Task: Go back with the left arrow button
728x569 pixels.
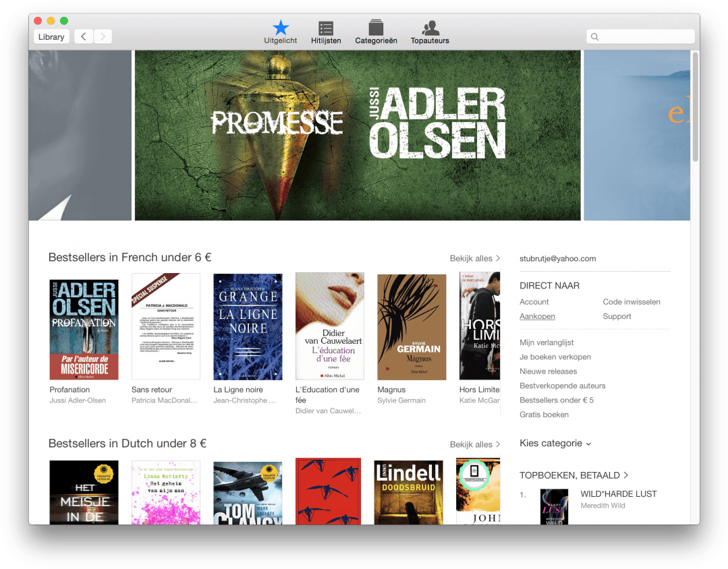Action: (x=84, y=36)
